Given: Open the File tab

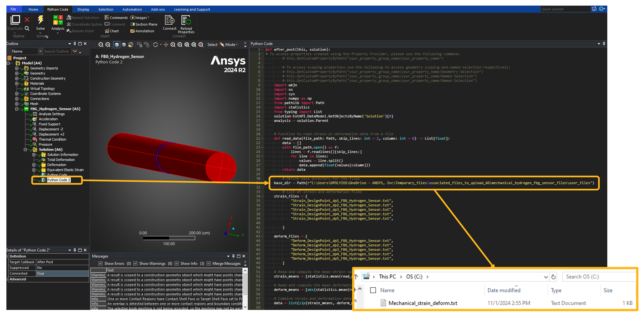Looking at the screenshot, I should tap(13, 9).
